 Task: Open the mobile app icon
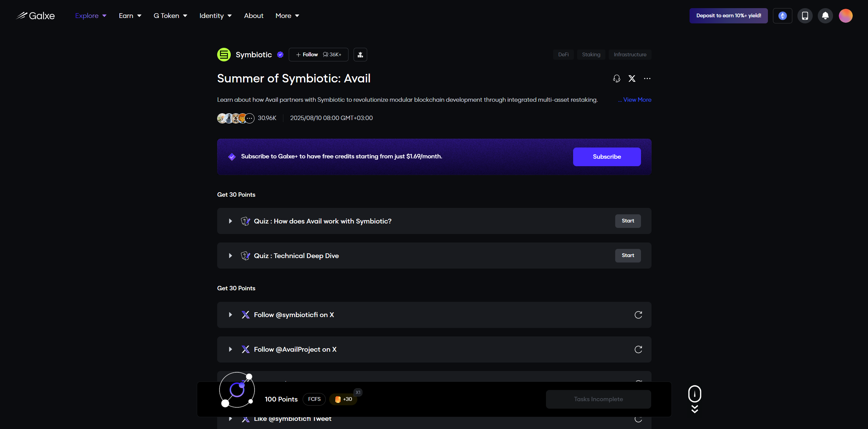[x=805, y=16]
